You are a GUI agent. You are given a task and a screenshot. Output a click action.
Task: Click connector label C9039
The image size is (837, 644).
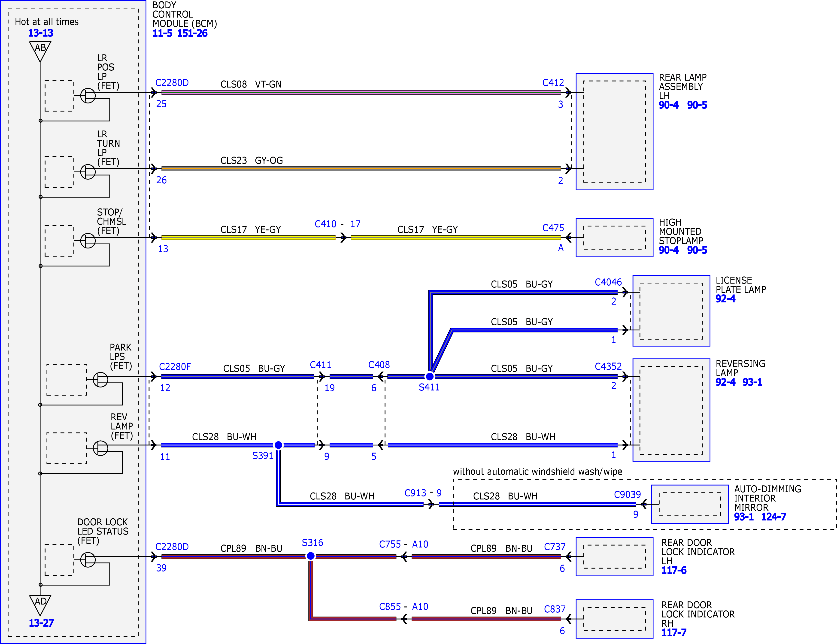coord(627,495)
